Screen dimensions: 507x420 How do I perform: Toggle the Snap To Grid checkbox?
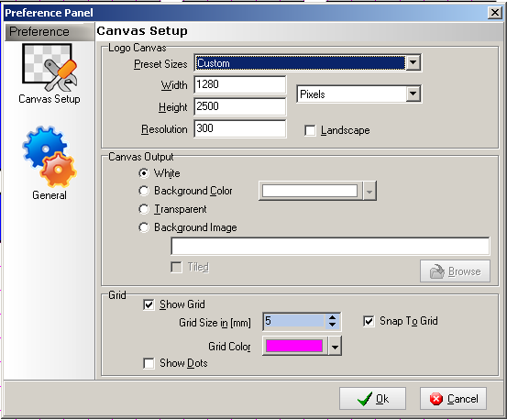369,321
